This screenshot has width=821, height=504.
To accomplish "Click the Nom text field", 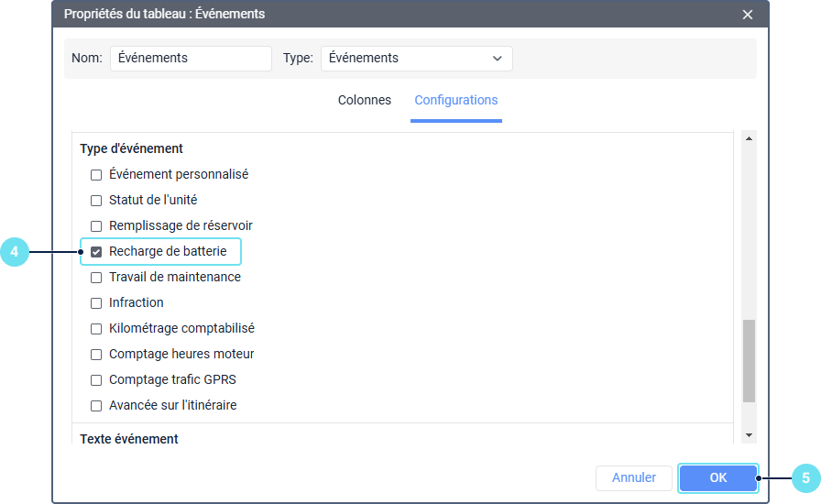I will (191, 59).
